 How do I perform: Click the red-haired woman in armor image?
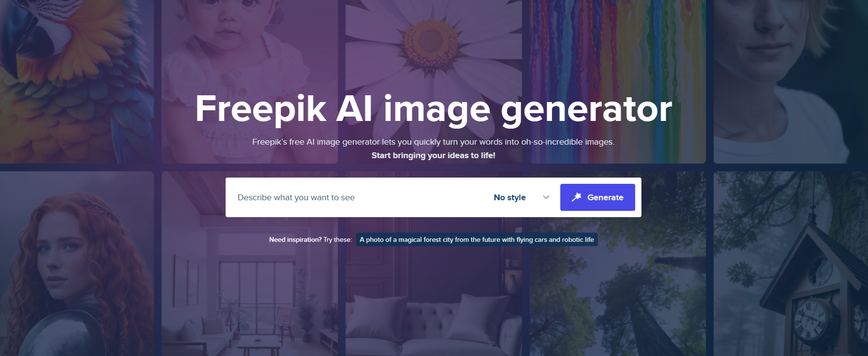(77, 264)
